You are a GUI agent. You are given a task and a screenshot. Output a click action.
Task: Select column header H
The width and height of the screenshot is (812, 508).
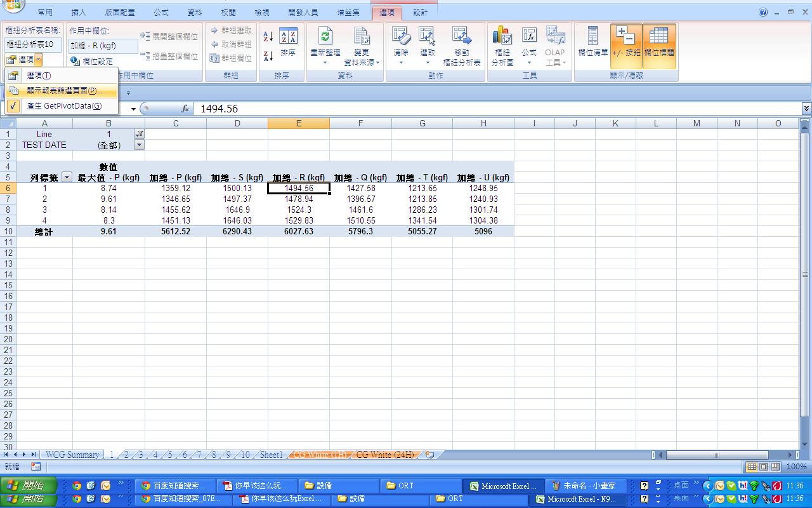pos(483,123)
